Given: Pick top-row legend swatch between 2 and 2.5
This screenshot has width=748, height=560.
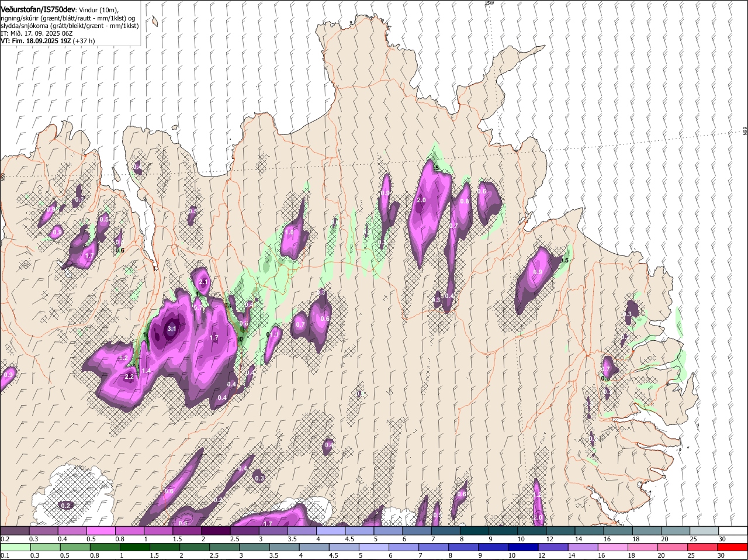Looking at the screenshot, I should click(x=216, y=531).
